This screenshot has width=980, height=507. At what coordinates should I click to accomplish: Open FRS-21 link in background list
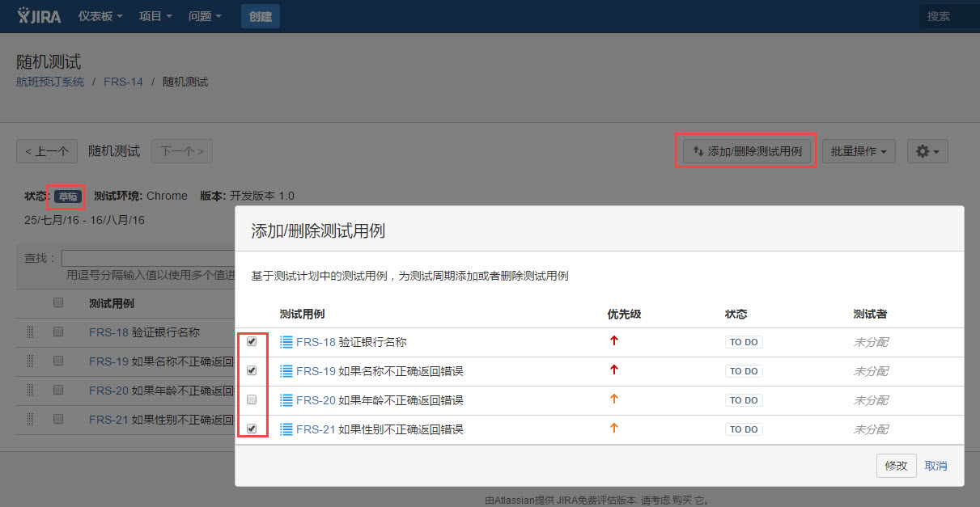(x=108, y=420)
